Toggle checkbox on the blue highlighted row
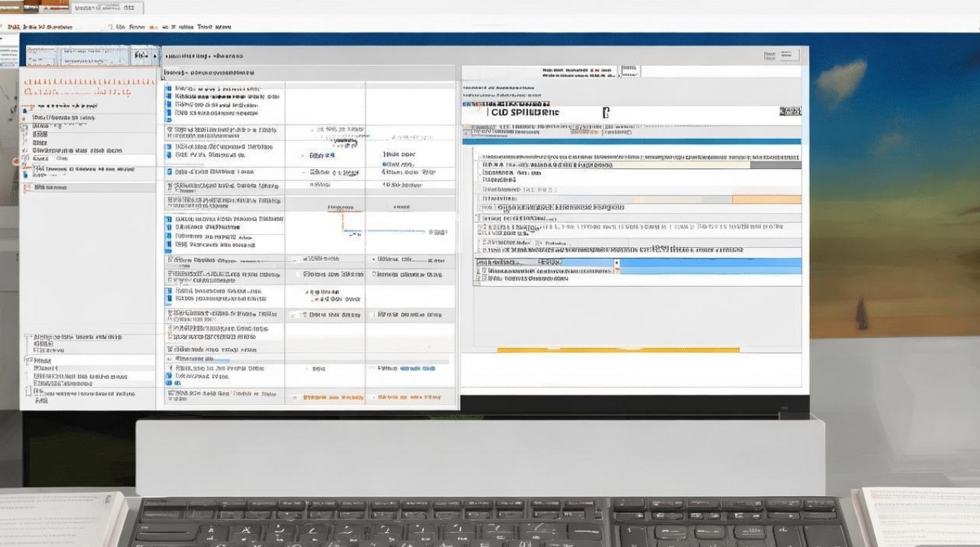This screenshot has height=547, width=980. (479, 262)
